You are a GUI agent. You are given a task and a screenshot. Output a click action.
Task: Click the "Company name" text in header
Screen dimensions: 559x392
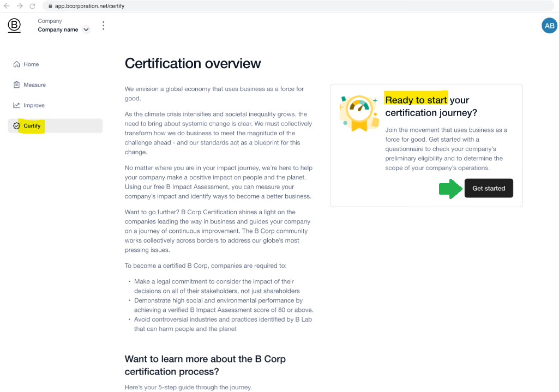(58, 29)
